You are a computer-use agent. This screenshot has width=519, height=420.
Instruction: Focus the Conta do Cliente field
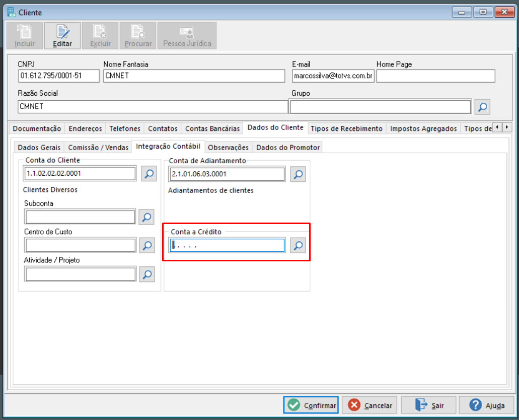point(80,174)
